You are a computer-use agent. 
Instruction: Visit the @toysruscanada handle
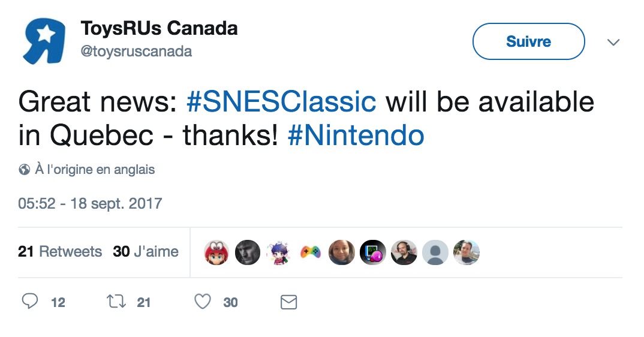pyautogui.click(x=136, y=52)
